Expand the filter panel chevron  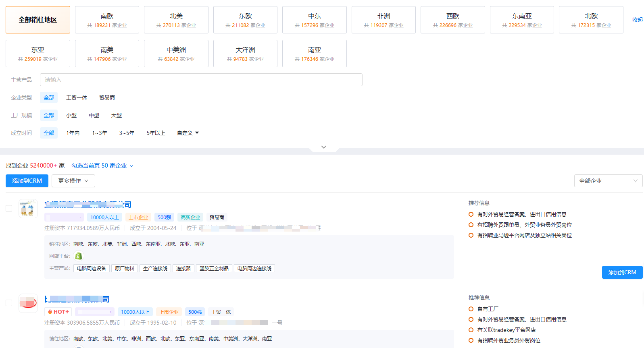pos(323,147)
